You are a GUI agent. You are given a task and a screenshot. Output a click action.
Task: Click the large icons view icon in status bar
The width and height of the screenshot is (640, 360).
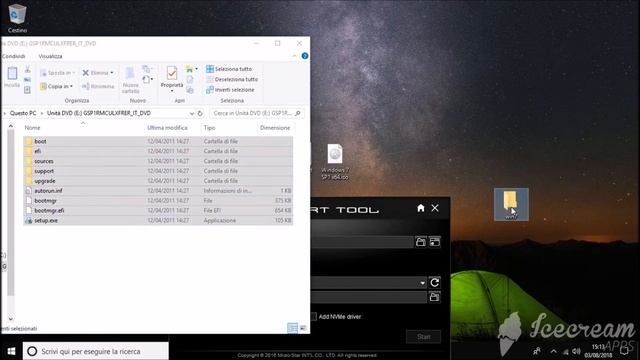click(303, 328)
